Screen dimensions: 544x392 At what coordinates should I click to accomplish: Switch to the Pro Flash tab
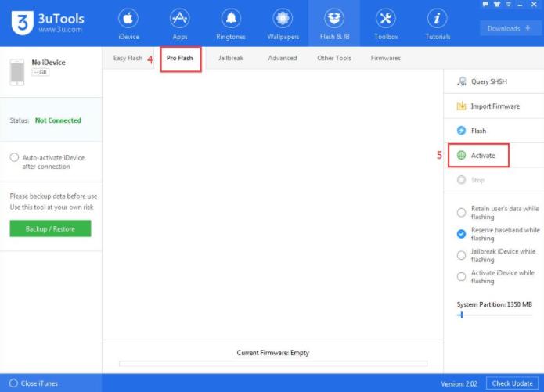tap(180, 58)
